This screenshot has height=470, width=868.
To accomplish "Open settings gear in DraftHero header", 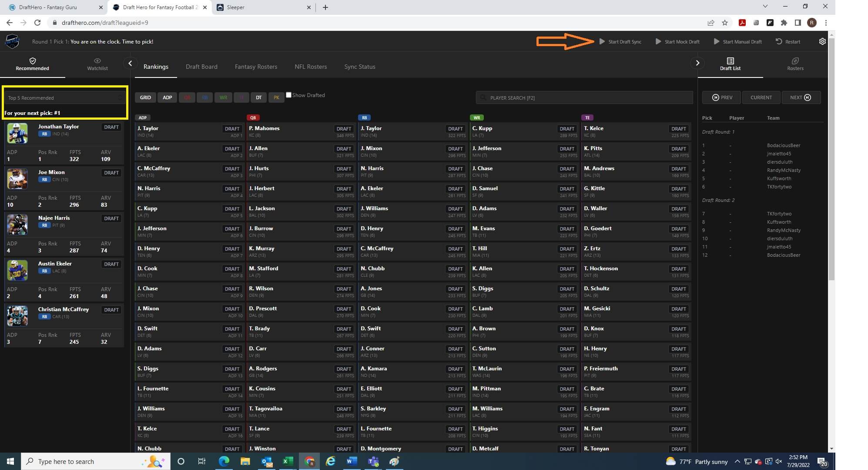I will [x=822, y=41].
